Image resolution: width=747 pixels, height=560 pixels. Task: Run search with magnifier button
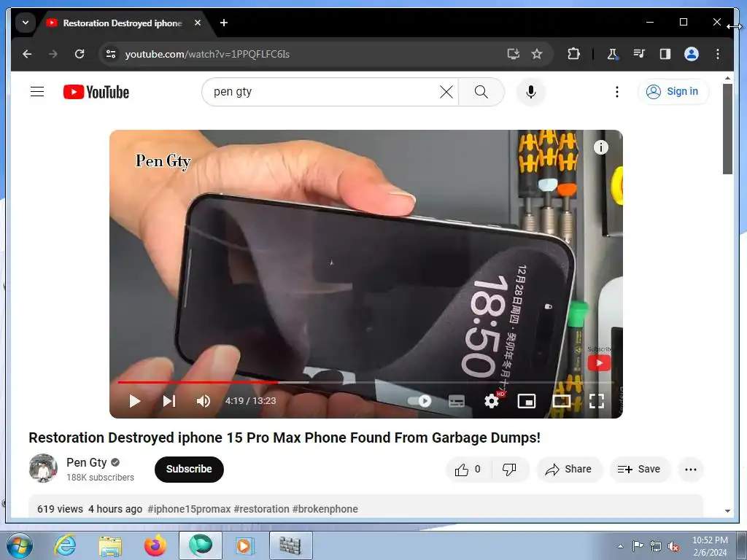(481, 92)
